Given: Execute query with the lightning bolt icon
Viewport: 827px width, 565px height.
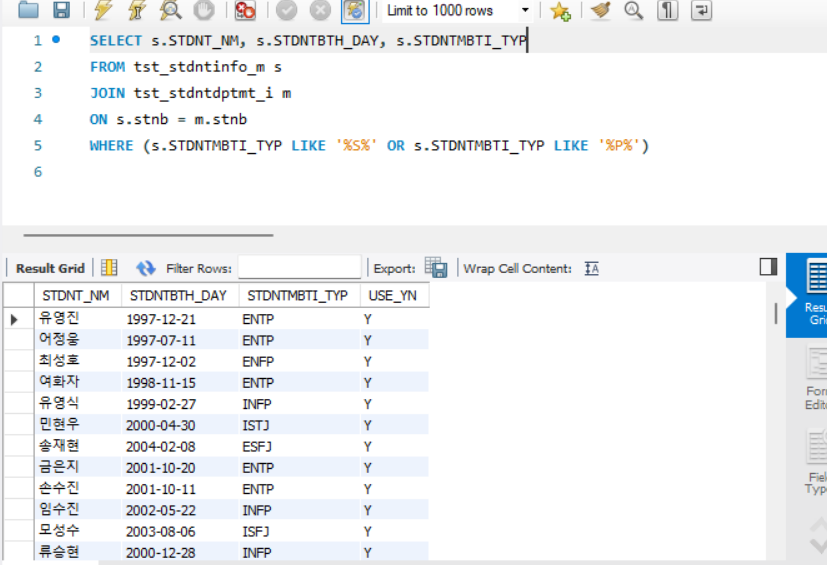Looking at the screenshot, I should (x=103, y=10).
